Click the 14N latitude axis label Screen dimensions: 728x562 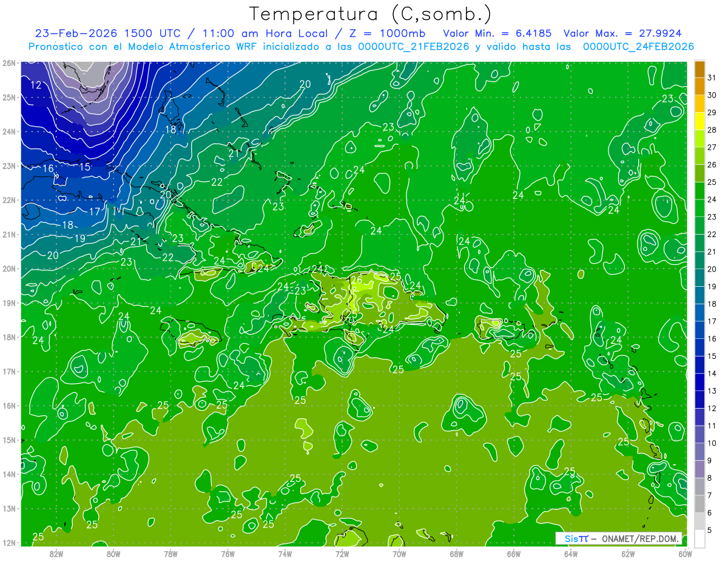[x=9, y=474]
